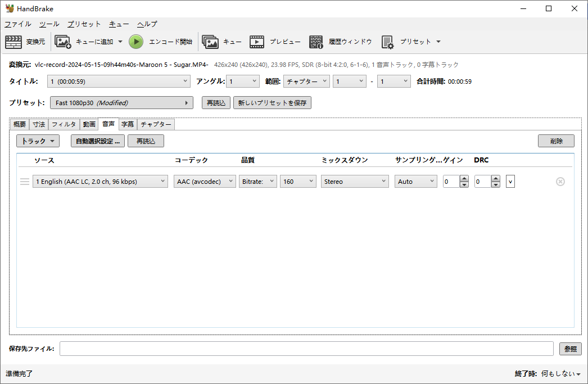The height and width of the screenshot is (384, 588).
Task: Open the File (ファイル) menu
Action: pos(18,24)
